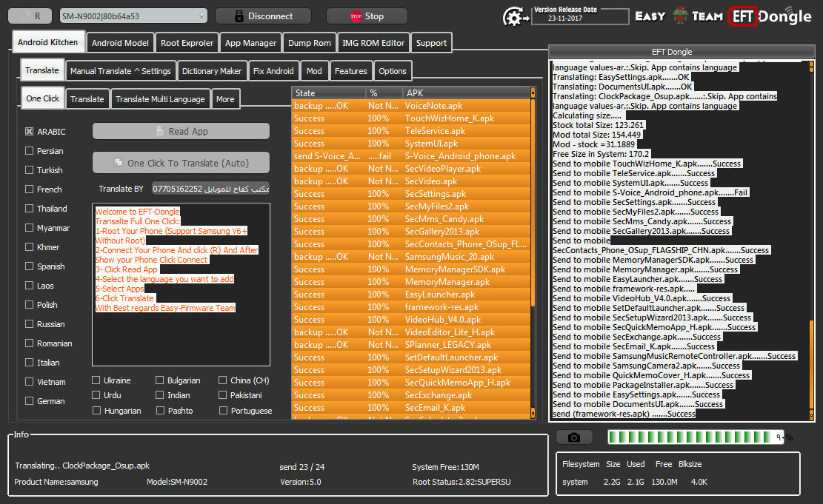Check the Urdu language checkbox
The image size is (823, 504).
point(96,395)
